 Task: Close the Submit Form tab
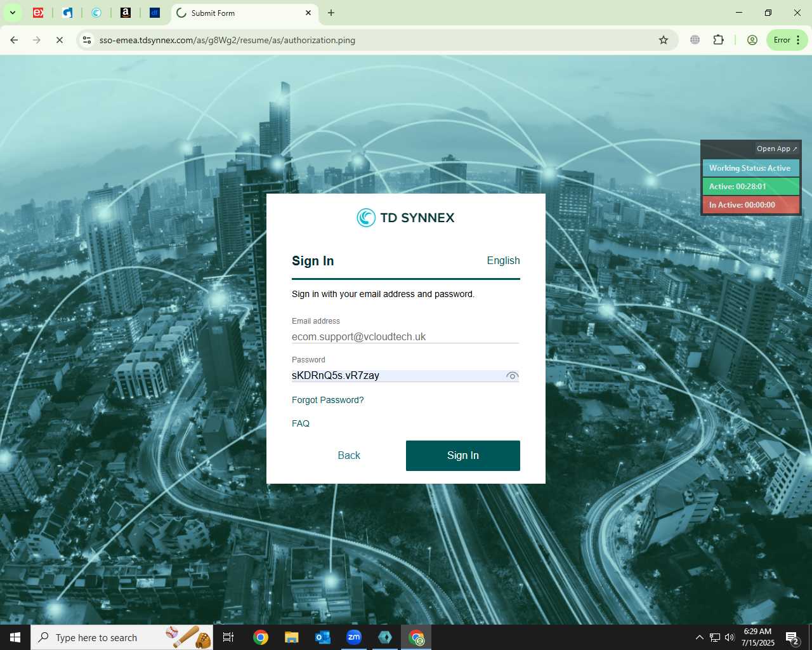[x=308, y=13]
